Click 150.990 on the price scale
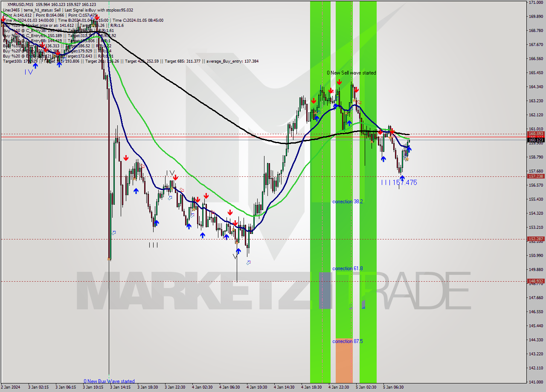Image resolution: width=546 pixels, height=392 pixels. coord(536,255)
